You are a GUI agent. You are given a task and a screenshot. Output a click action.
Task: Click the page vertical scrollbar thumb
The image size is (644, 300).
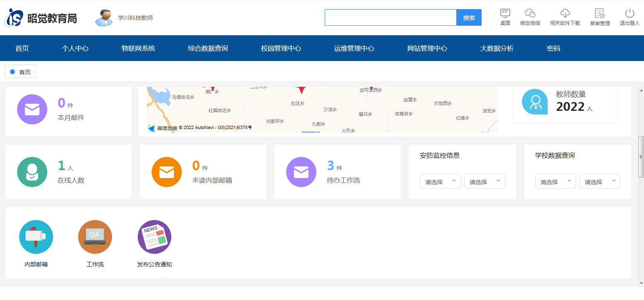641,156
